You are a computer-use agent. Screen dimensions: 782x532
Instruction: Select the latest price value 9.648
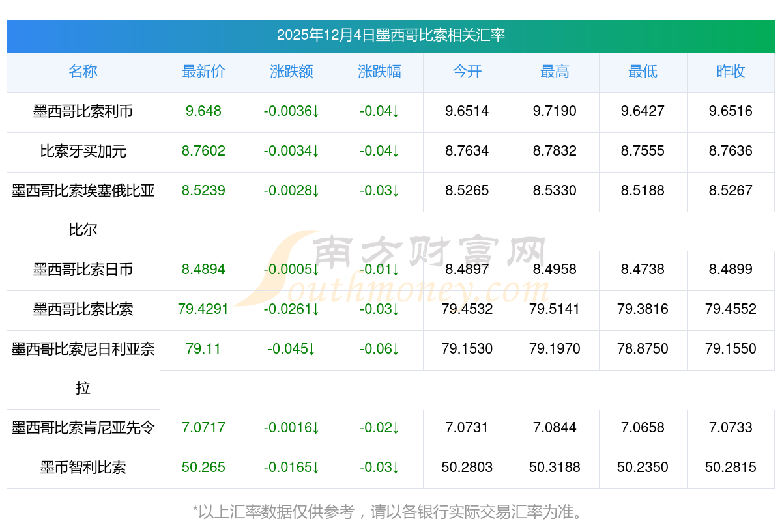tap(203, 111)
